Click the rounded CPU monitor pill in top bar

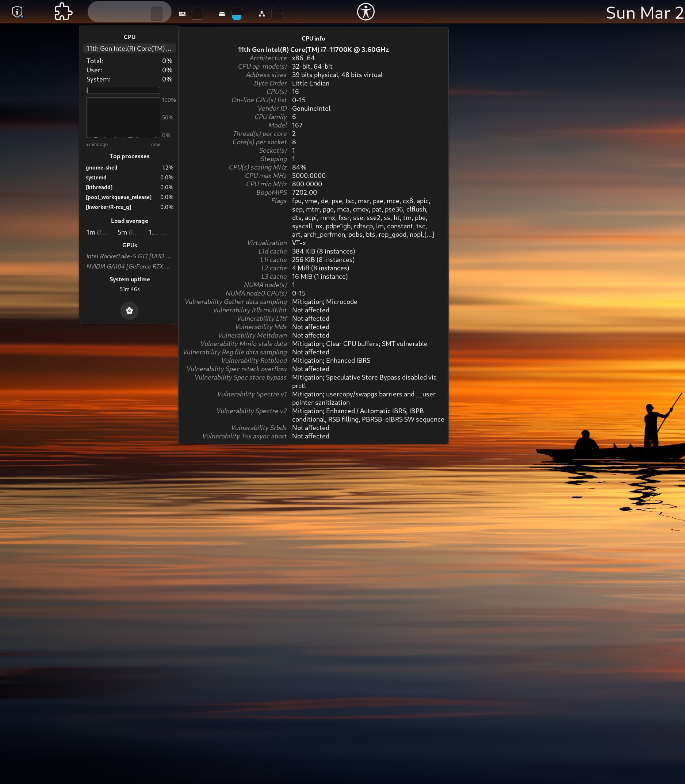(129, 12)
